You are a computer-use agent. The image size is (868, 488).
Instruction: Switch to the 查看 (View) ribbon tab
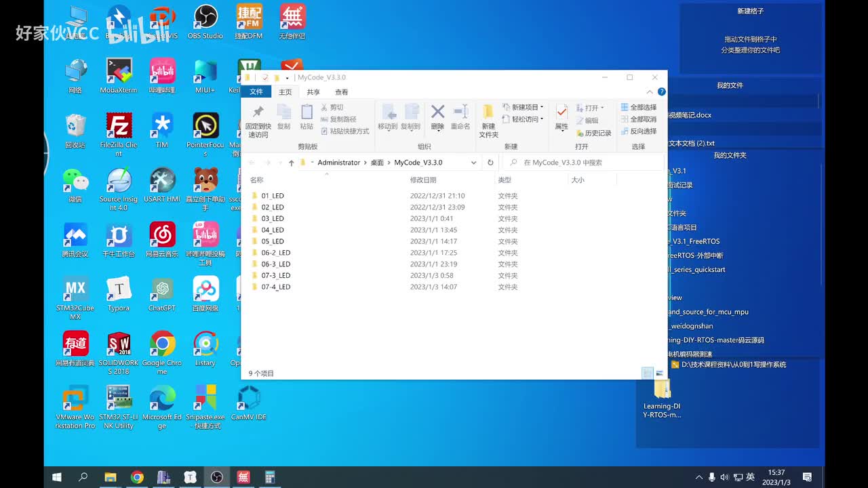pos(341,92)
